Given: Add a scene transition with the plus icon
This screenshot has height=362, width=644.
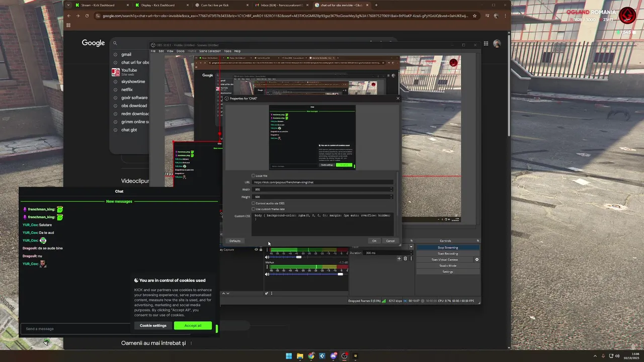Looking at the screenshot, I should click(x=399, y=258).
